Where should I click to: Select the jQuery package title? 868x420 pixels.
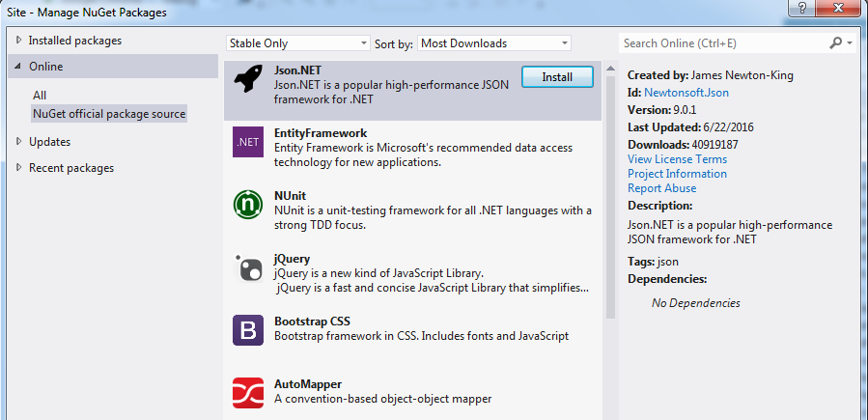pos(292,259)
